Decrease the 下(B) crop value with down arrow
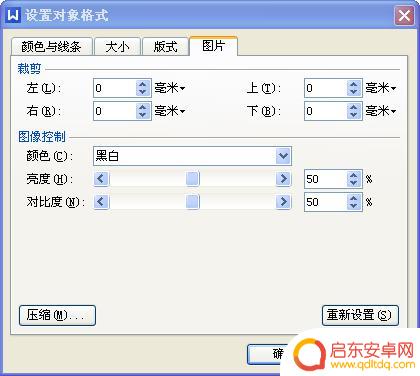 coord(354,115)
